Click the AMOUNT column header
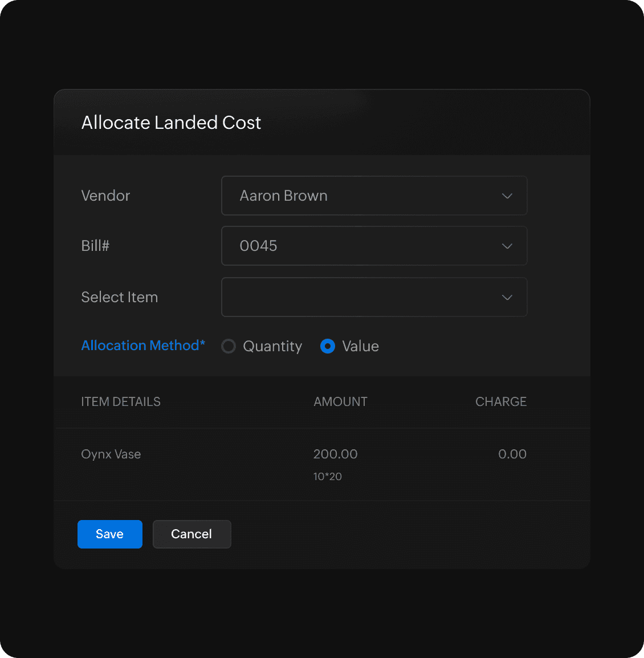644x658 pixels. [x=340, y=401]
